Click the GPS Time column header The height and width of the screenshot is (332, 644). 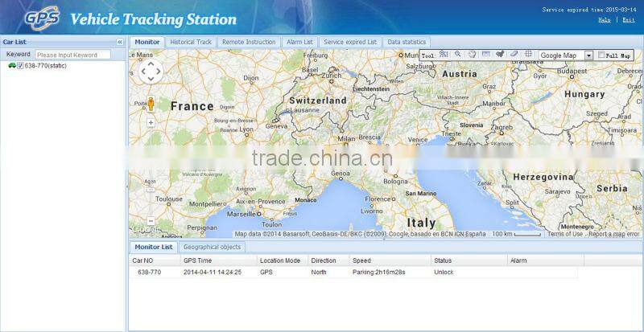[x=218, y=260]
